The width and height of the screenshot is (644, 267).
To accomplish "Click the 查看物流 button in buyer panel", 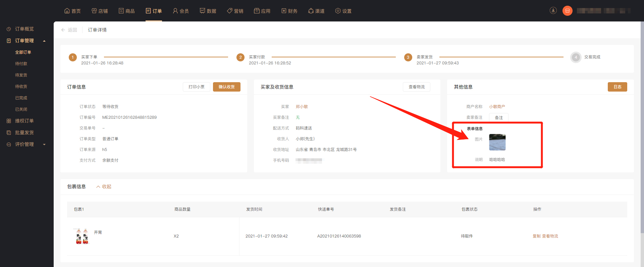I will pos(416,87).
